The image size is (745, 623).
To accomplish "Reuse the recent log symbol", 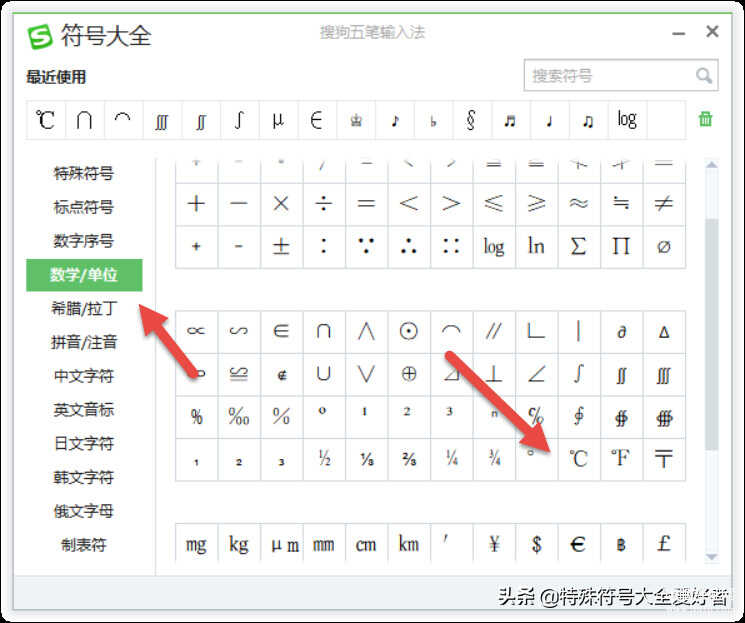I will (x=627, y=120).
